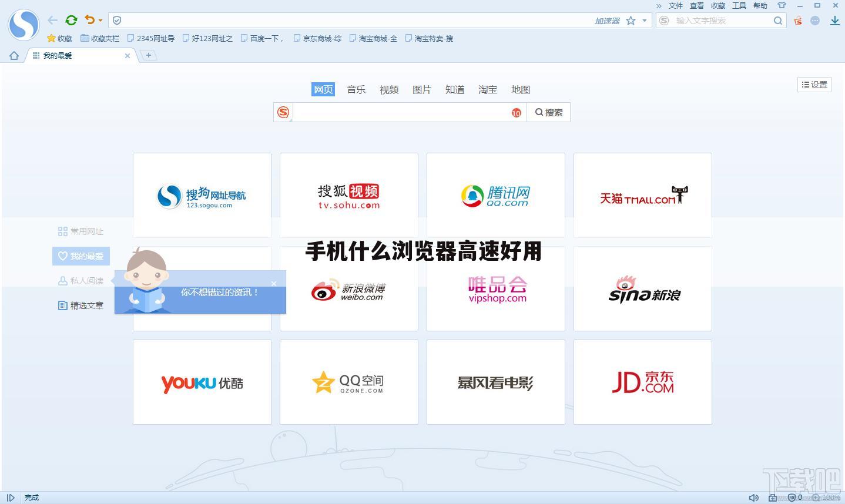Viewport: 845px width, 504px height.
Task: Open the 淘宝特卖-搜 bookmark
Action: click(x=429, y=38)
